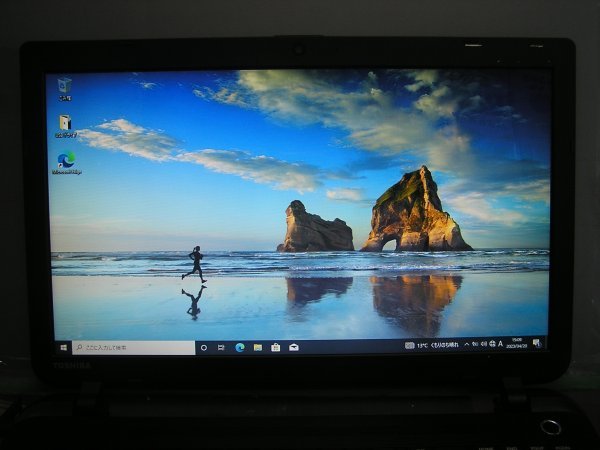Open the Windows Start menu

coord(64,347)
